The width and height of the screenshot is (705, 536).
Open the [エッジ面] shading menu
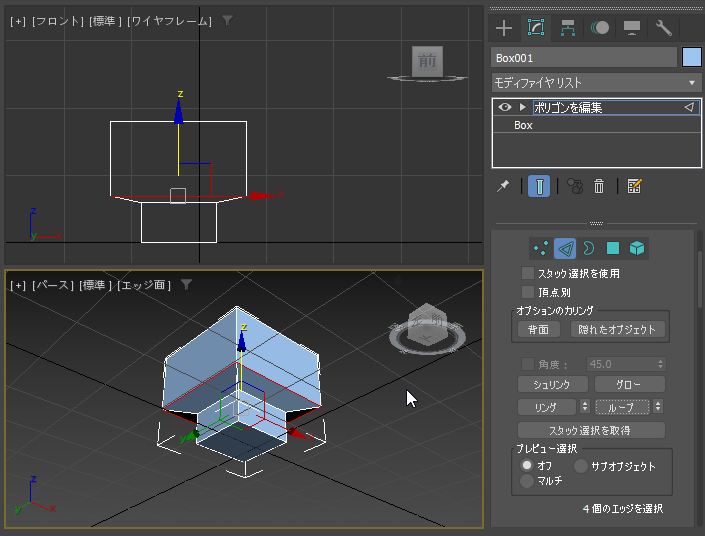coord(144,285)
